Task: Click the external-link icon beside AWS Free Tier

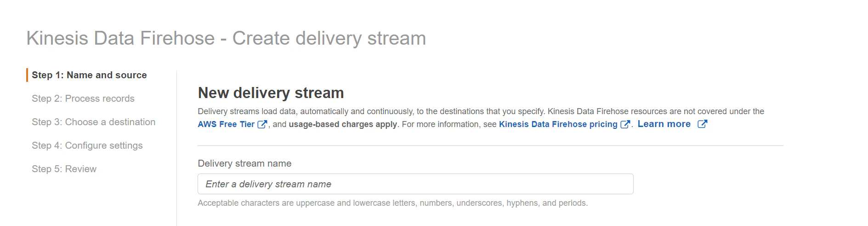Action: 262,124
